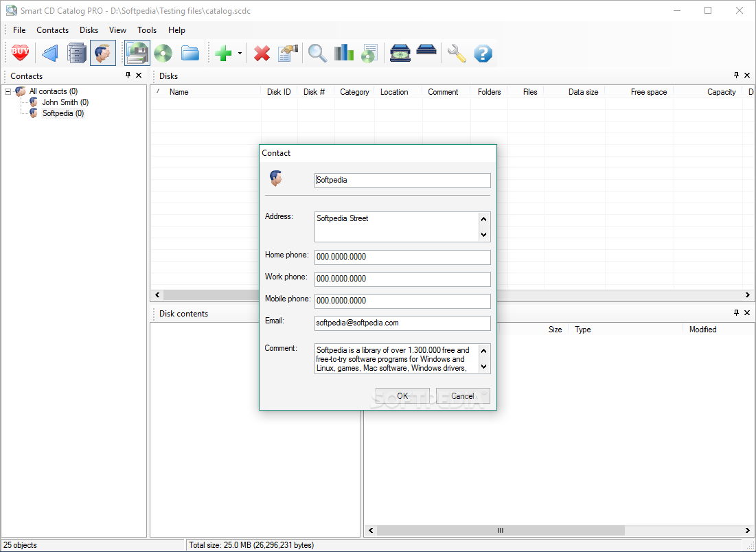The height and width of the screenshot is (552, 756).
Task: Select All contacts (0) tree item
Action: tap(53, 91)
